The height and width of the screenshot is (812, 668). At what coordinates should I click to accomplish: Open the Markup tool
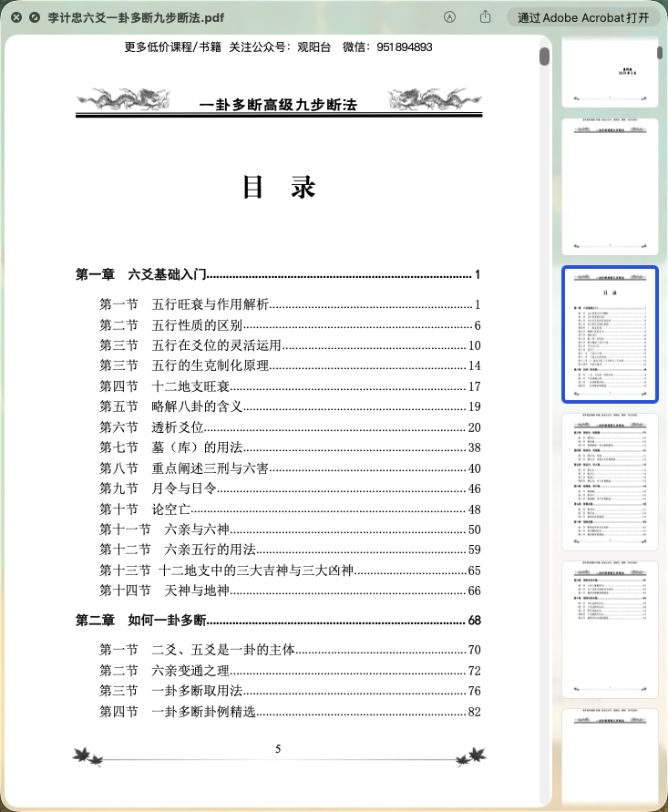[x=449, y=17]
